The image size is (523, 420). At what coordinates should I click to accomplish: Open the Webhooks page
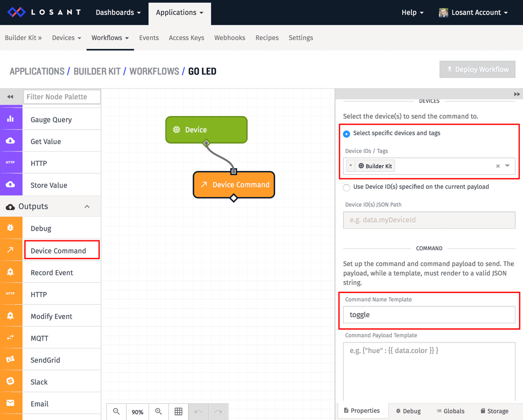(x=230, y=38)
